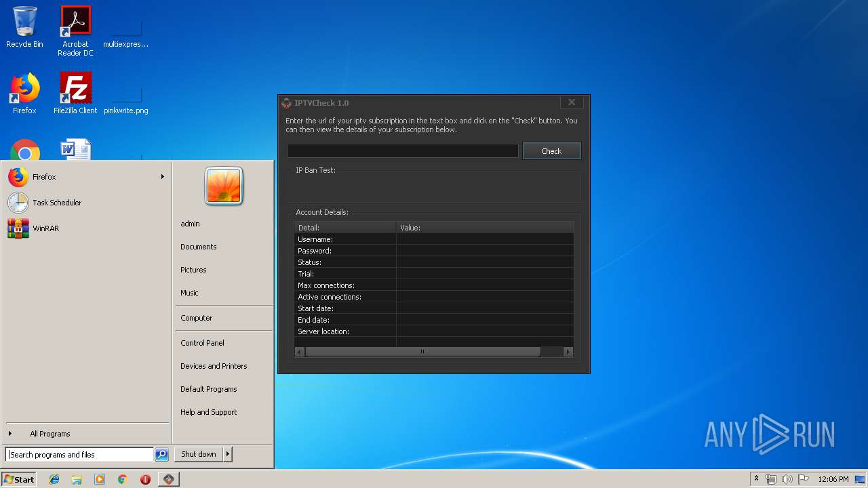Click the IPTVCheck title bar icon
The image size is (868, 488).
[286, 103]
